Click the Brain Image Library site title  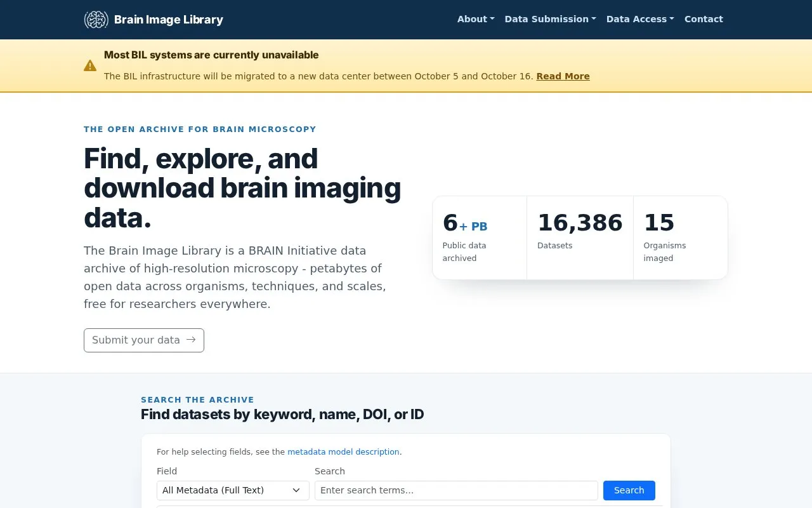169,20
